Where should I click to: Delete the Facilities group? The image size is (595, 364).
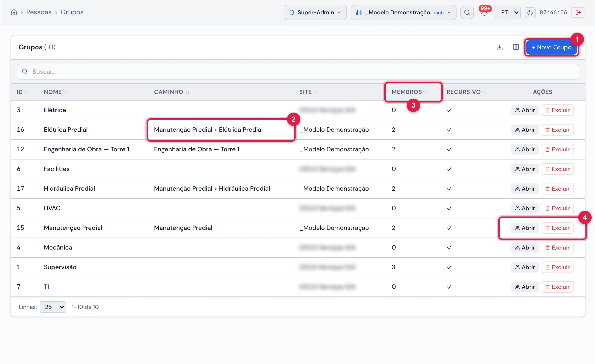coord(557,169)
